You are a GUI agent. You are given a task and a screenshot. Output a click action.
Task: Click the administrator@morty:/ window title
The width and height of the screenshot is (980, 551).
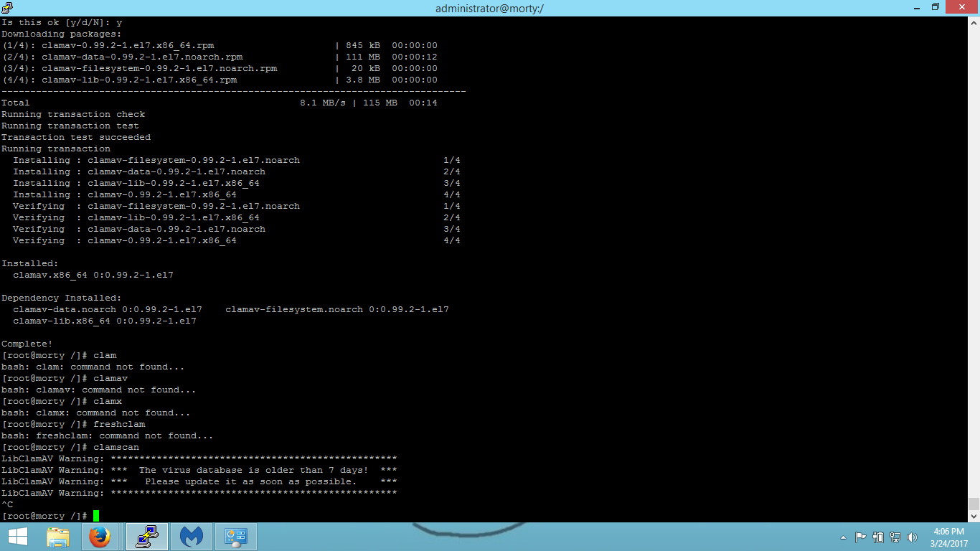pyautogui.click(x=489, y=8)
